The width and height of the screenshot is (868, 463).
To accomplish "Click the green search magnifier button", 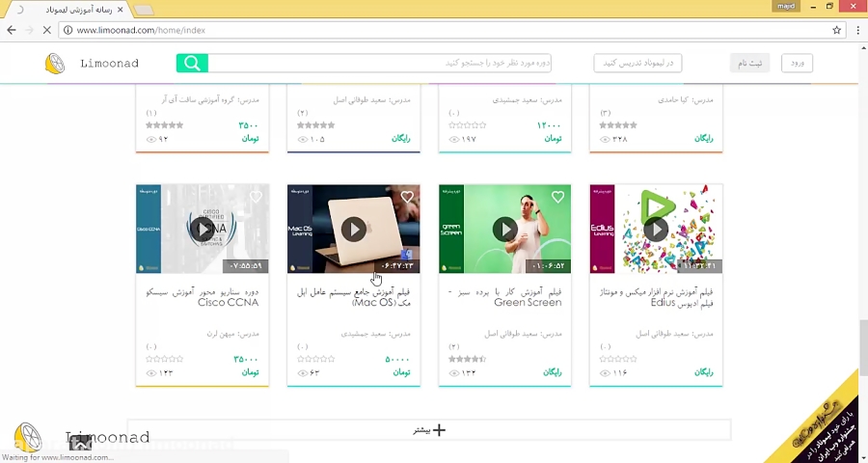I will click(x=192, y=63).
